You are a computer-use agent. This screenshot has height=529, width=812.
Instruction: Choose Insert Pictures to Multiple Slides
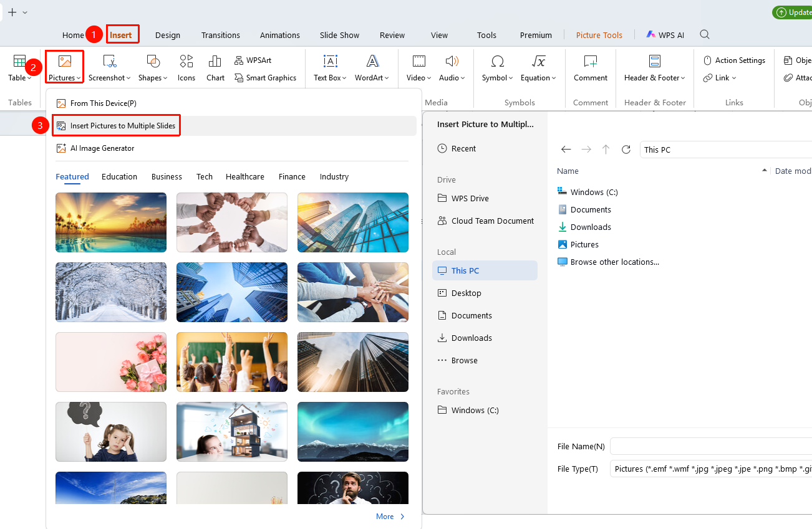(117, 126)
